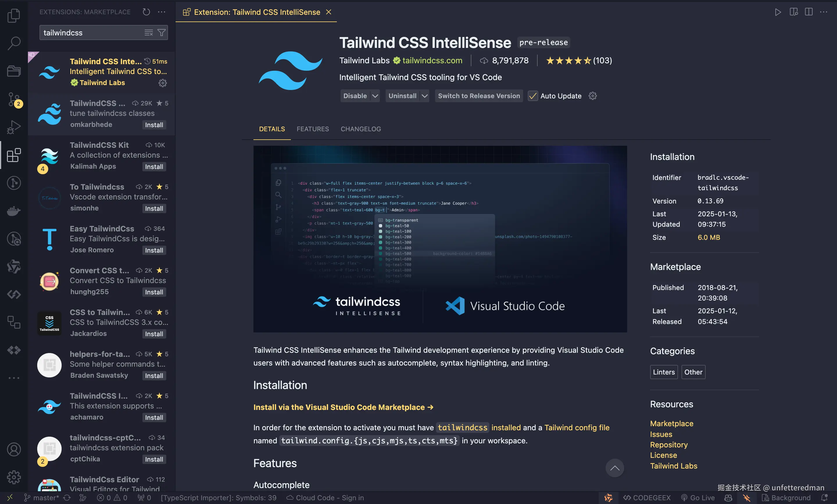
Task: Open Disable button dropdown arrow
Action: pyautogui.click(x=375, y=96)
